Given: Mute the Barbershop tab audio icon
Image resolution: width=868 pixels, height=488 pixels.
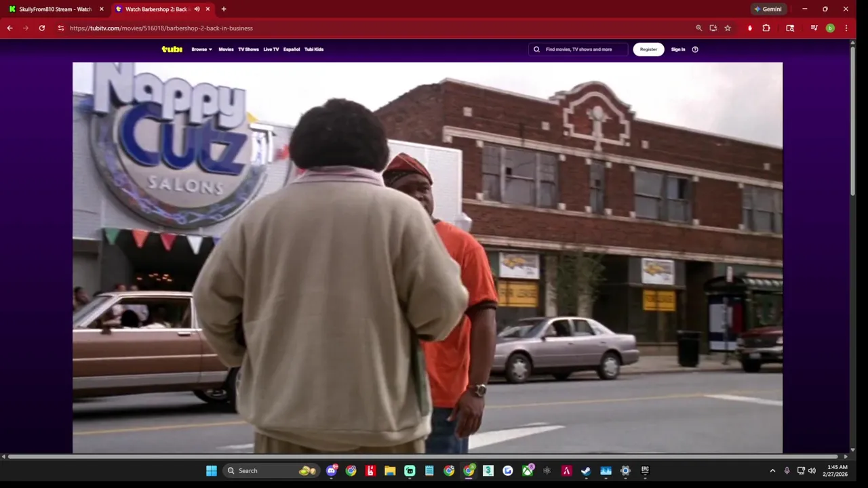Looking at the screenshot, I should pos(197,9).
